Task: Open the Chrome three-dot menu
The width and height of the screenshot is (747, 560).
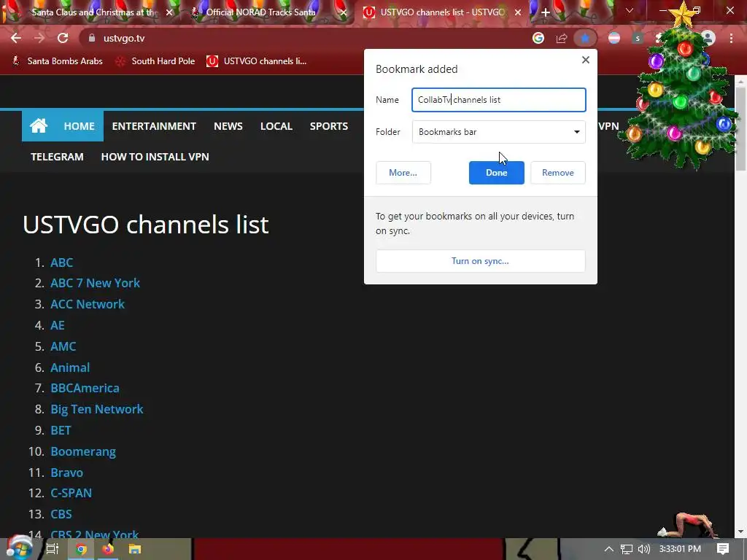Action: (731, 38)
